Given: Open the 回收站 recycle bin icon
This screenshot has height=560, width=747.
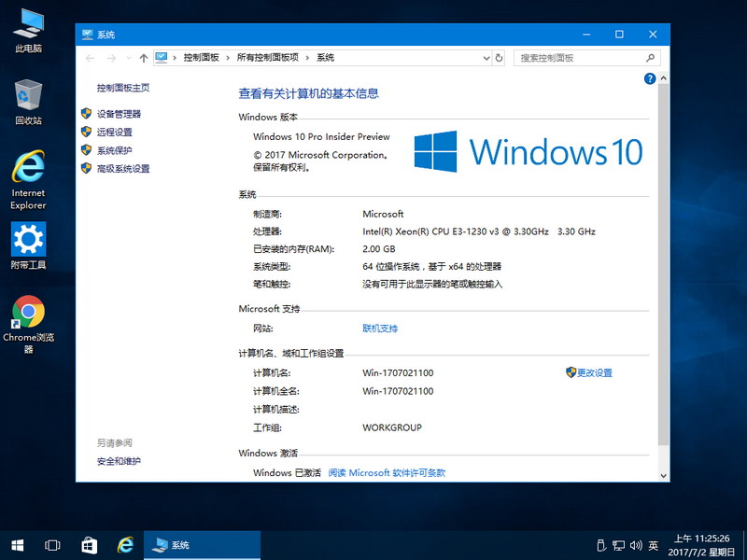Looking at the screenshot, I should [x=29, y=102].
